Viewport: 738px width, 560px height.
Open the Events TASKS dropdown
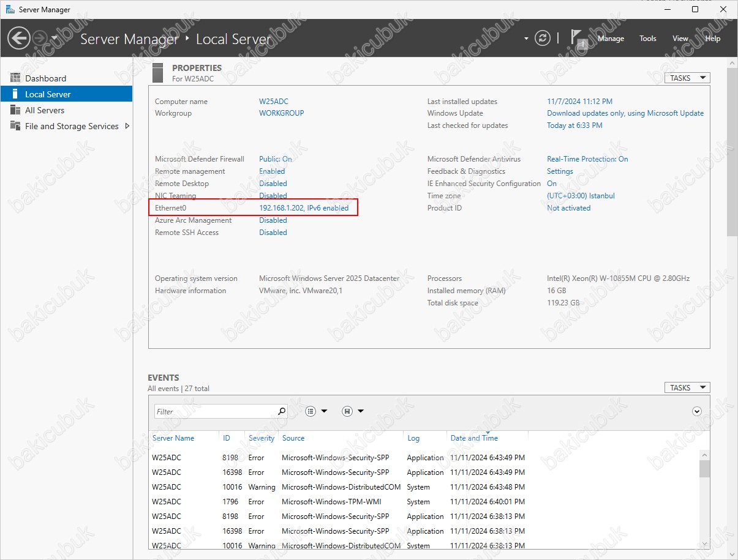(687, 387)
